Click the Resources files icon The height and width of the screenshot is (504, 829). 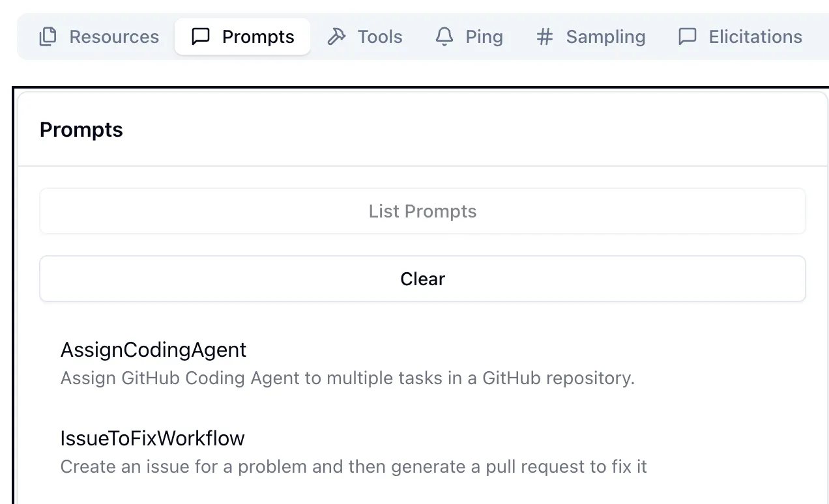click(x=48, y=37)
